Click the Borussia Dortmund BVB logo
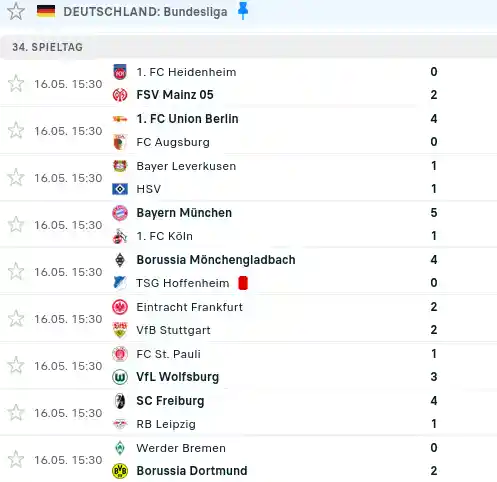Image resolution: width=497 pixels, height=482 pixels. coord(120,471)
